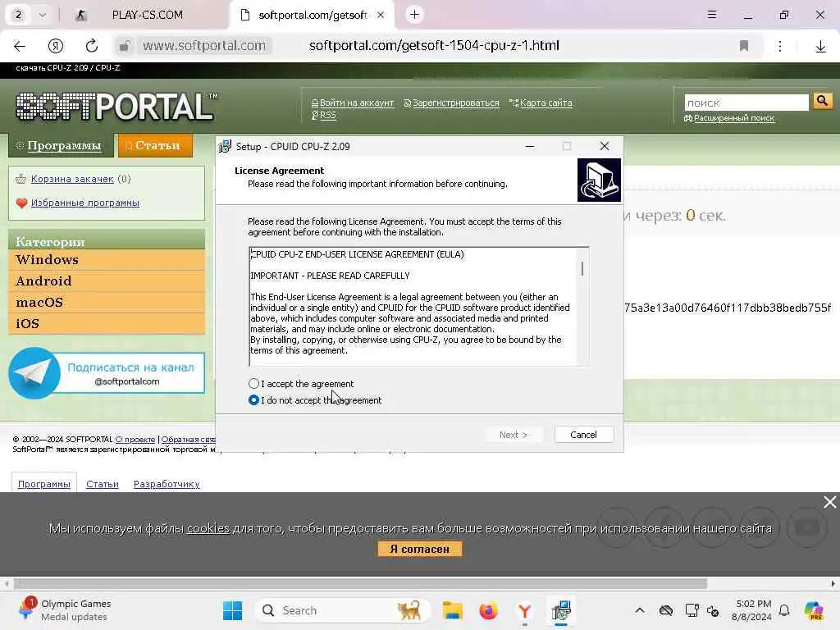Open the footer 'Разработчику' link
The width and height of the screenshot is (840, 630).
(167, 484)
